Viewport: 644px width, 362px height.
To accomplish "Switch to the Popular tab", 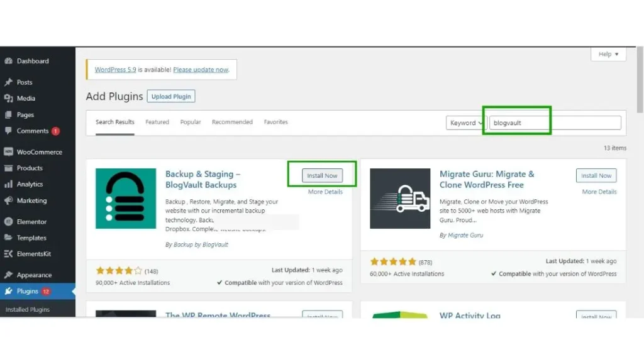I will pyautogui.click(x=191, y=122).
